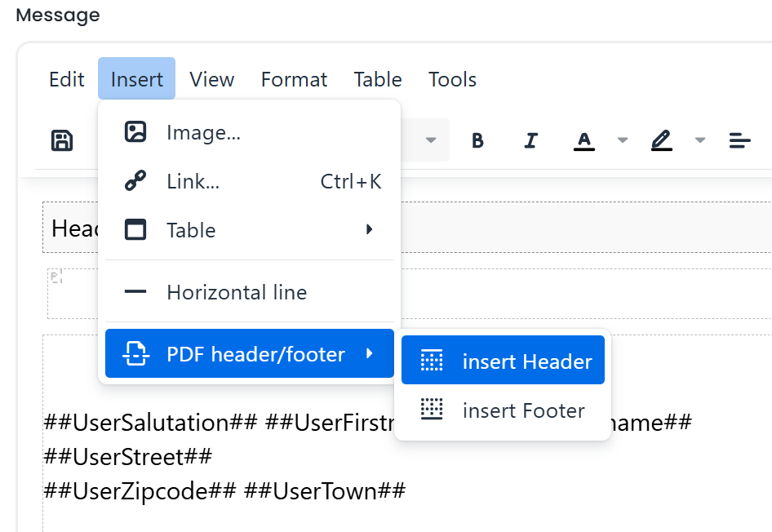Open the Tools menu

(452, 79)
